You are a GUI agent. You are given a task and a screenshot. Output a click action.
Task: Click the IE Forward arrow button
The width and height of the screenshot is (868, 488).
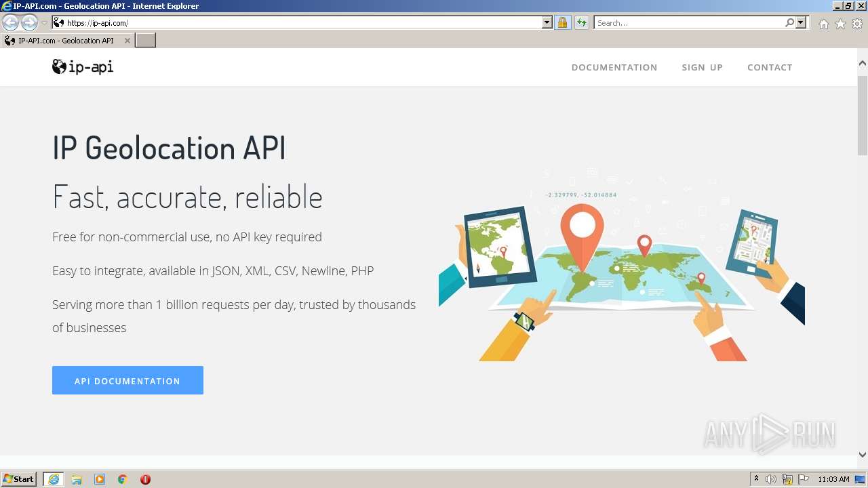point(29,22)
